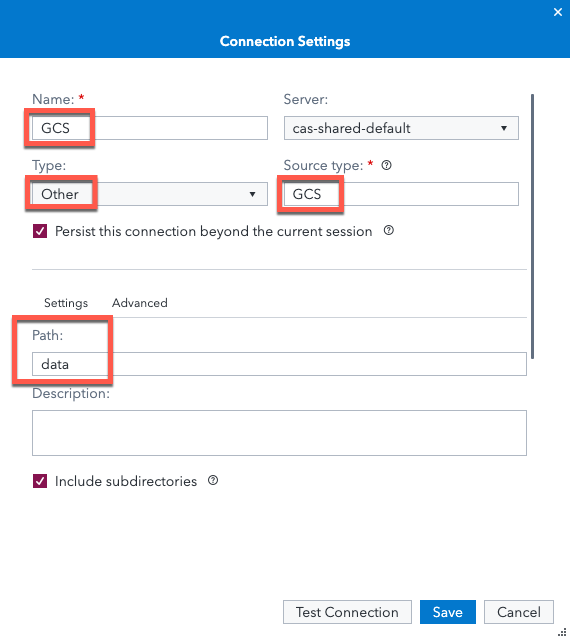Click the resize grip in dialog corner
The height and width of the screenshot is (640, 570).
tap(562, 632)
